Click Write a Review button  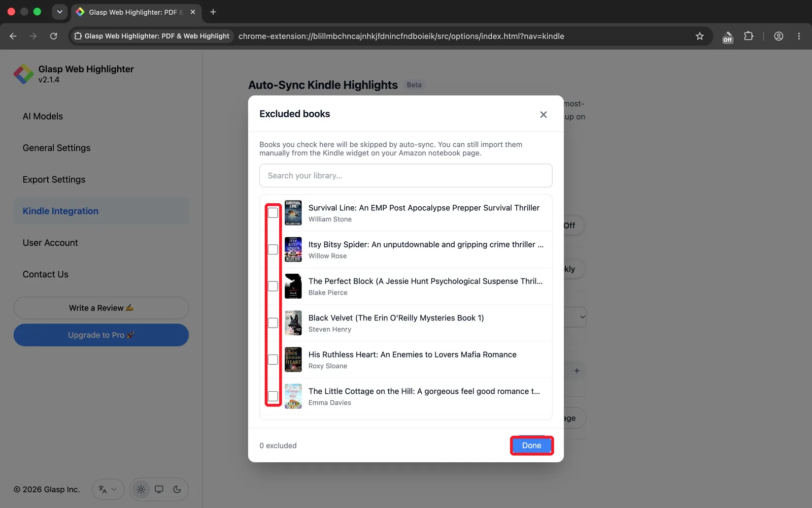(x=101, y=308)
